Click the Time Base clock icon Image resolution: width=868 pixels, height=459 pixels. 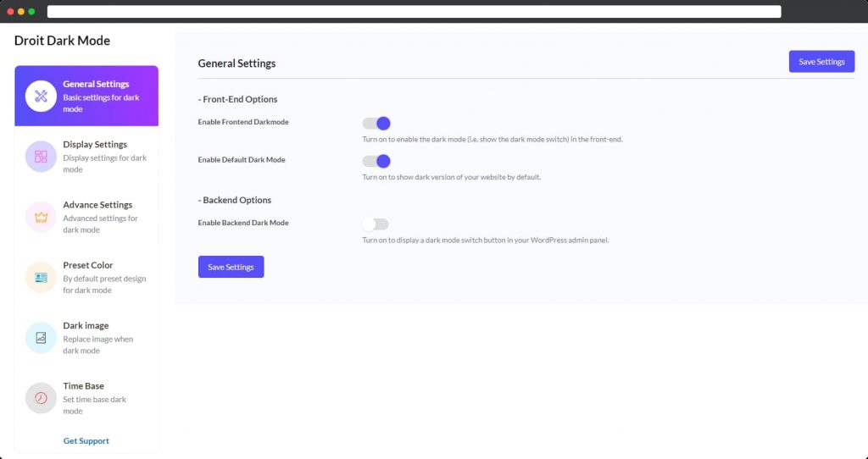pos(41,398)
